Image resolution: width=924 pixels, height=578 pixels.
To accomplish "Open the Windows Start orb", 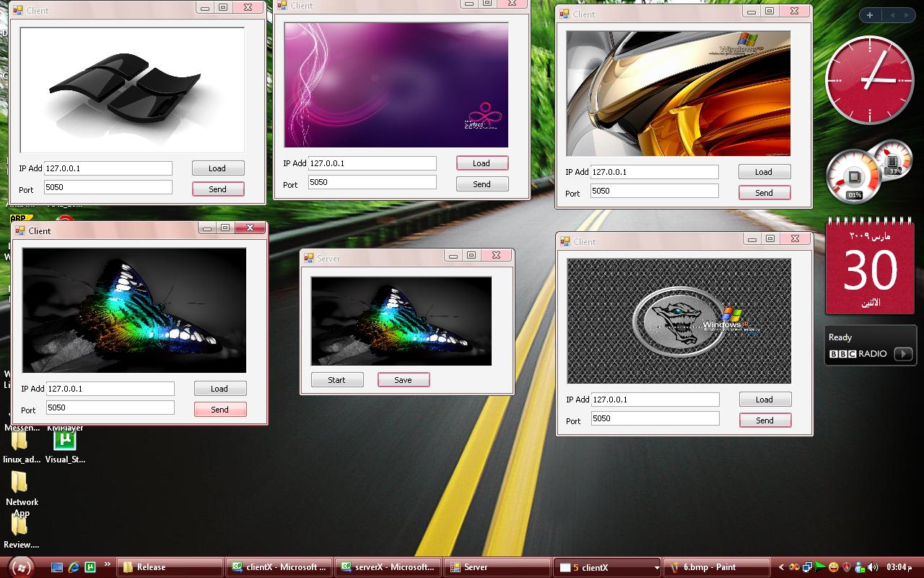I will click(x=21, y=567).
